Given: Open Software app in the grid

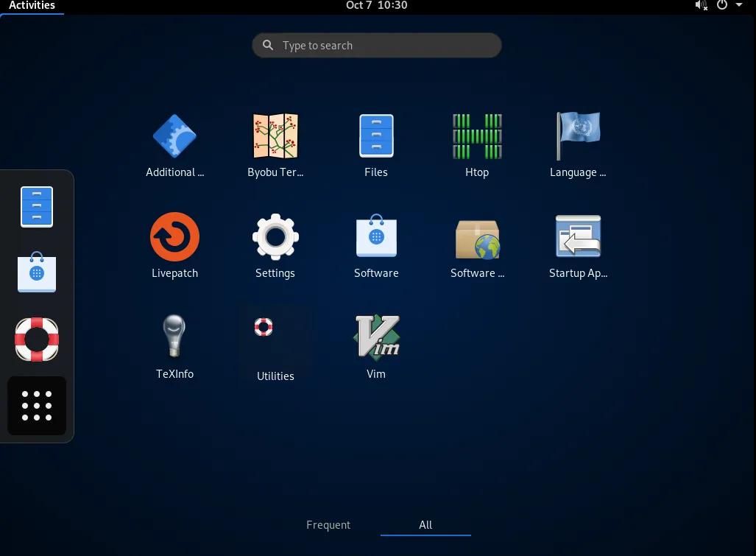Looking at the screenshot, I should (x=376, y=236).
